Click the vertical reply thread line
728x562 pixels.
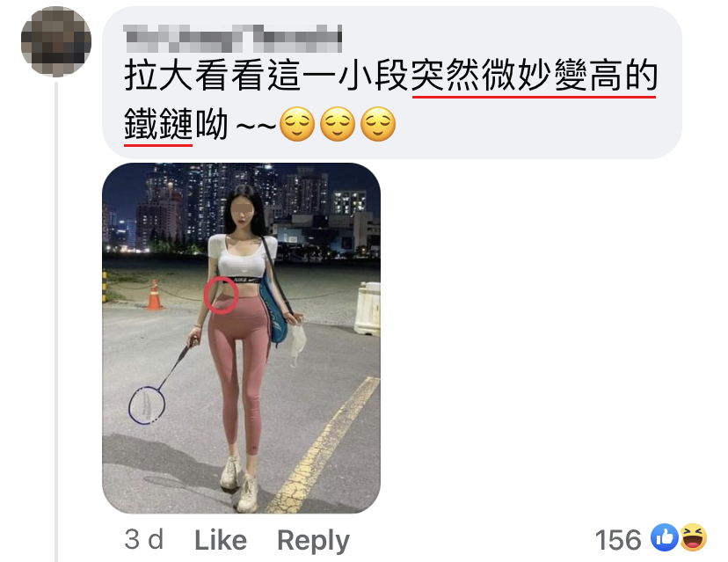pos(56,321)
